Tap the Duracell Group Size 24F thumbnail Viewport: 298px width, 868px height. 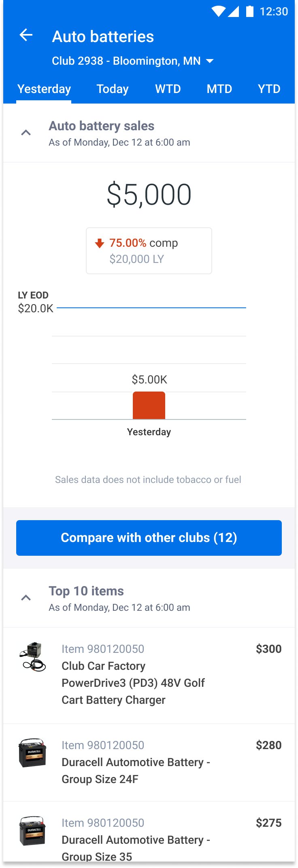(x=33, y=753)
